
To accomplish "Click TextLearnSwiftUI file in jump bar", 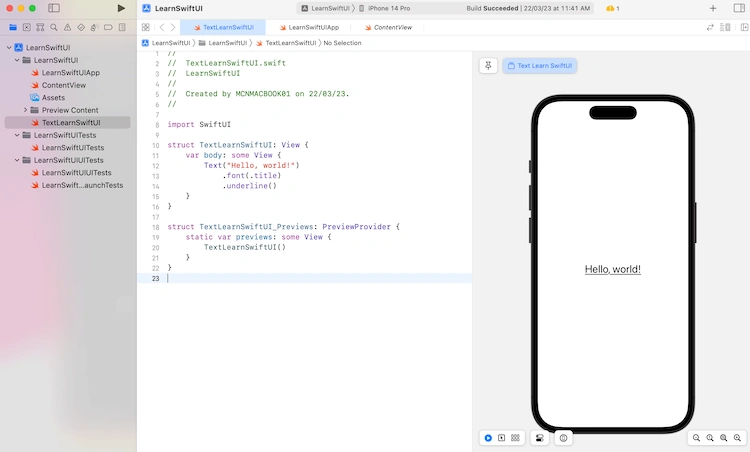I will [x=286, y=43].
